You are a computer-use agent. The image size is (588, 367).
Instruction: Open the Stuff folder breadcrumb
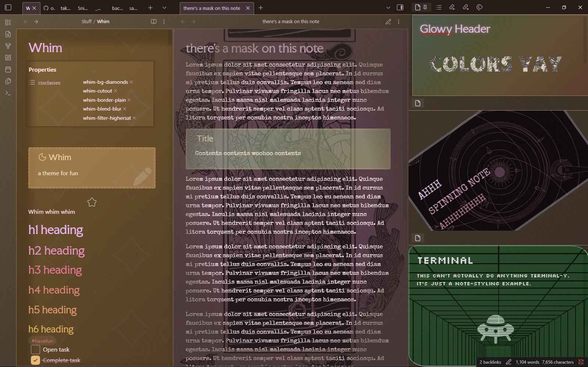[86, 22]
